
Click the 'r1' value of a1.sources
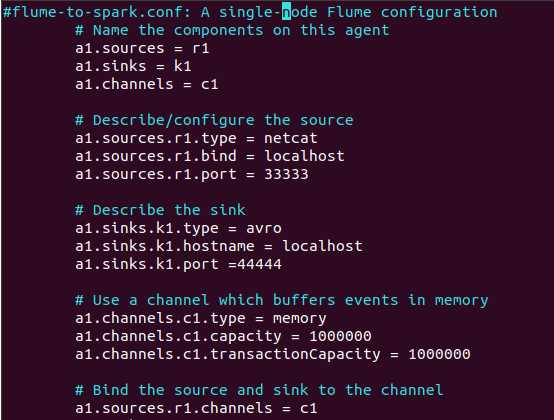[x=201, y=48]
